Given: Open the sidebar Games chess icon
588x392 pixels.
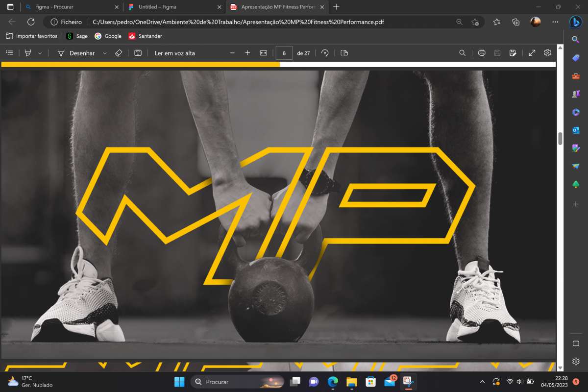Looking at the screenshot, I should (576, 94).
